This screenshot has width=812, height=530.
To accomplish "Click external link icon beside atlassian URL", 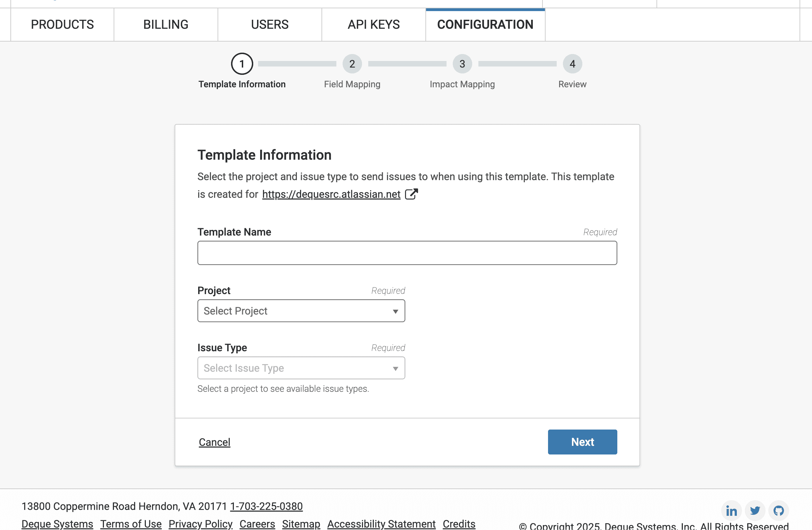I will tap(412, 194).
